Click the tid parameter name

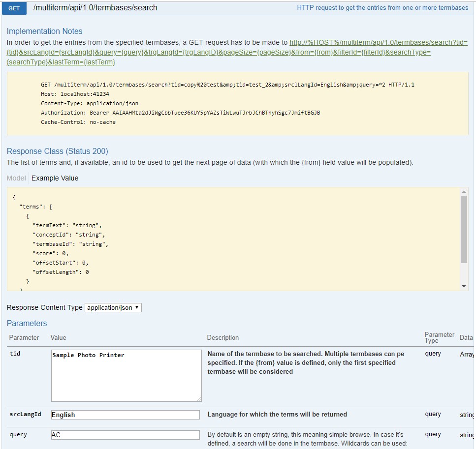tap(15, 354)
